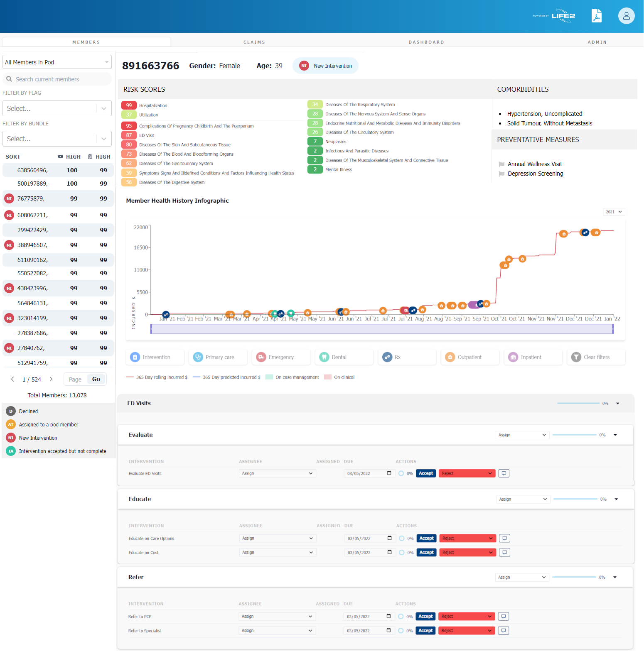Select member 500197889 in list

58,184
